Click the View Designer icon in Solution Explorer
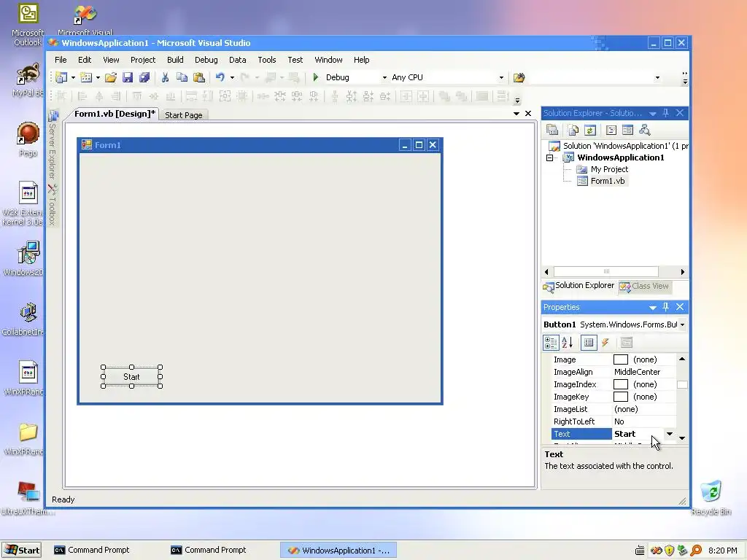The width and height of the screenshot is (747, 560). click(x=628, y=130)
